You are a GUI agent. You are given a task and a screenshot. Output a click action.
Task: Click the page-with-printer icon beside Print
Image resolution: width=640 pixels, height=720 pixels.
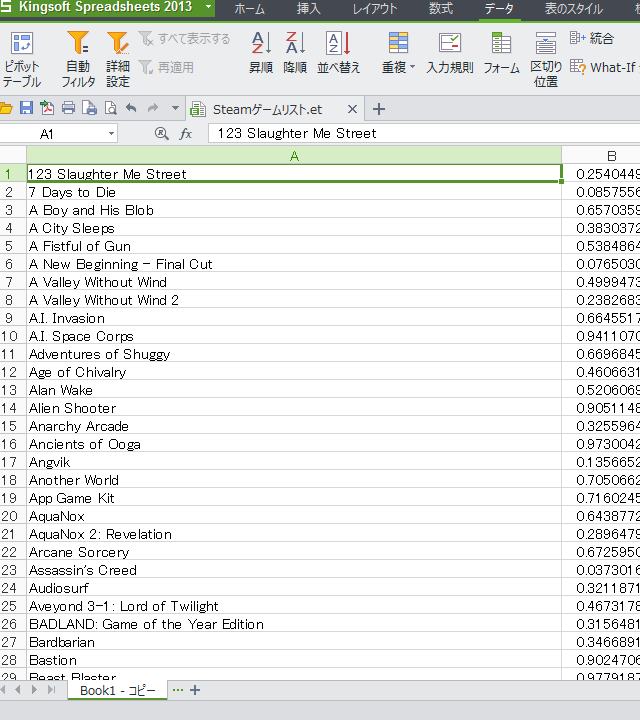(90, 108)
